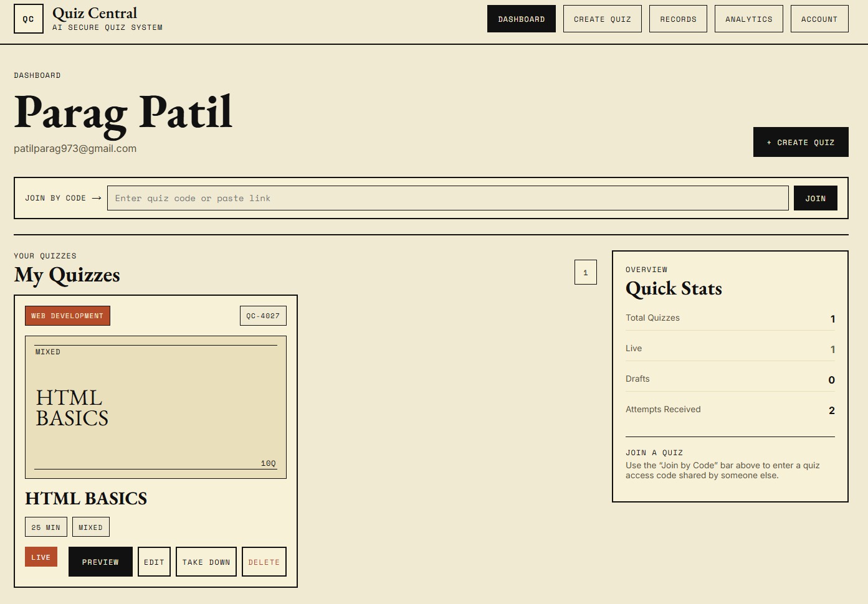Click the LIVE status badge
This screenshot has height=604, width=868.
pyautogui.click(x=41, y=557)
